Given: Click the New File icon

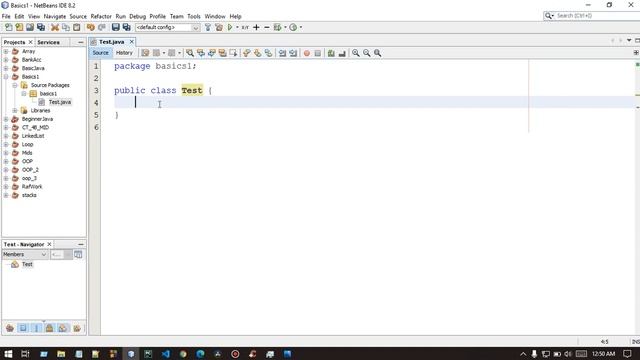Looking at the screenshot, I should pyautogui.click(x=8, y=27).
